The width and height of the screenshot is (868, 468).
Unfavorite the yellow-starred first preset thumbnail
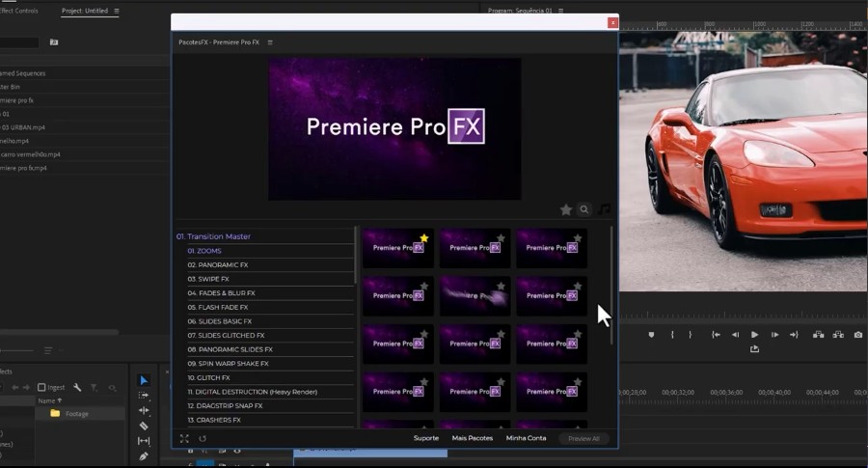click(x=423, y=237)
